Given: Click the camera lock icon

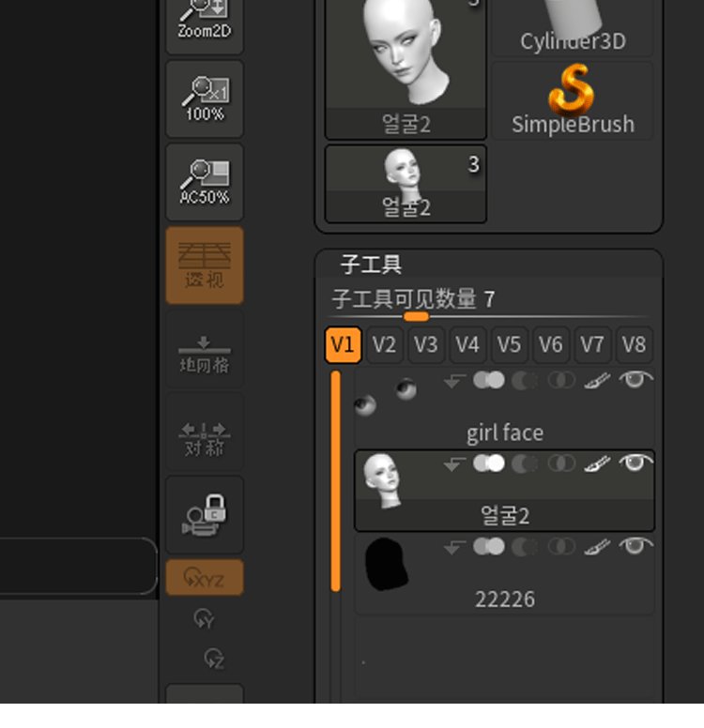Looking at the screenshot, I should [x=205, y=514].
